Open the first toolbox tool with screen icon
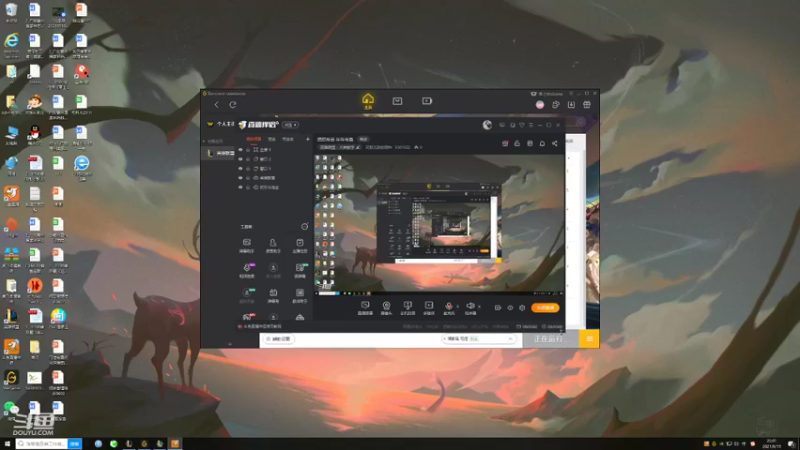Viewport: 800px width, 450px height. (x=246, y=245)
